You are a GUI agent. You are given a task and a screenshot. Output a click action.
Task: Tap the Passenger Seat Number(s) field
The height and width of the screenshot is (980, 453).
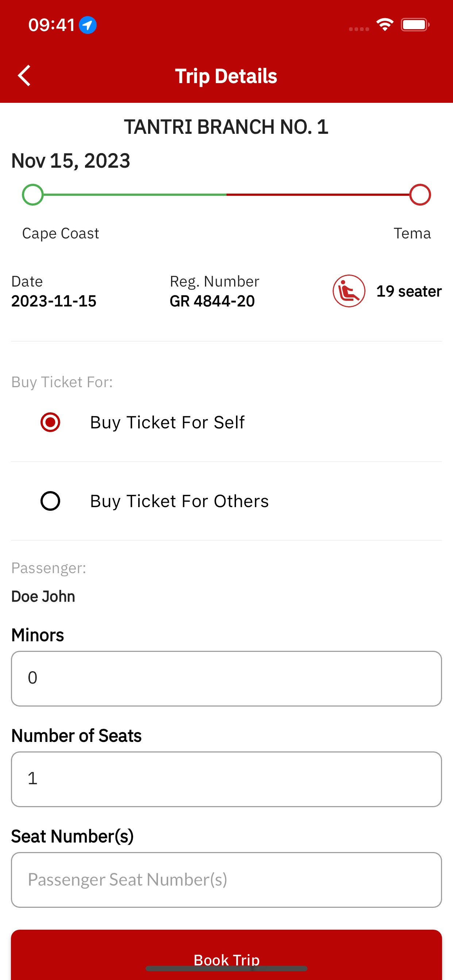pyautogui.click(x=226, y=880)
